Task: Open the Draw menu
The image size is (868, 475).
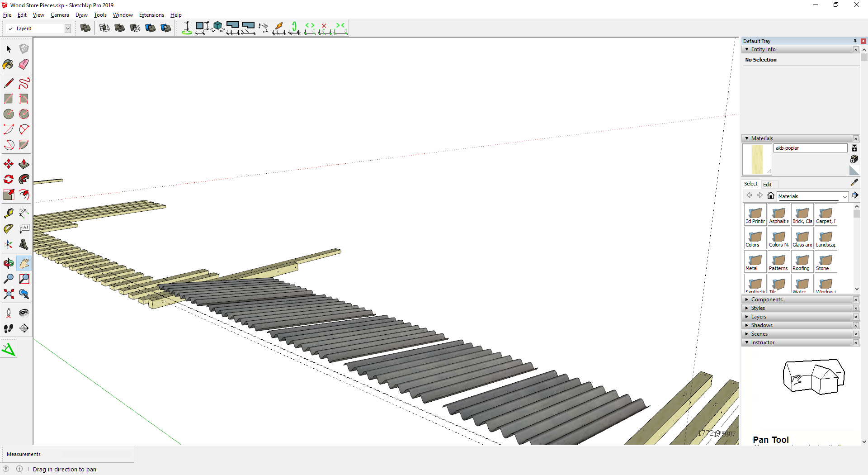Action: tap(81, 15)
